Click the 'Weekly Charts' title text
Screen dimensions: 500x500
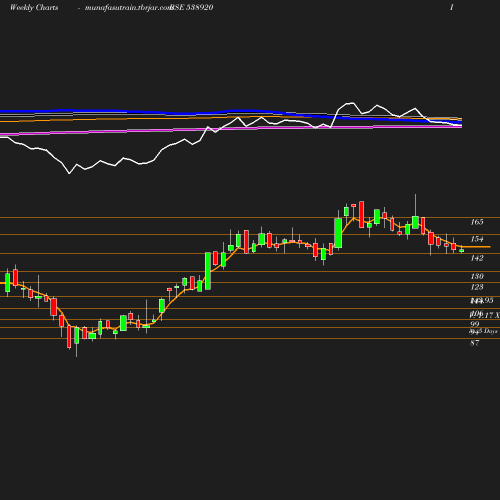point(34,8)
